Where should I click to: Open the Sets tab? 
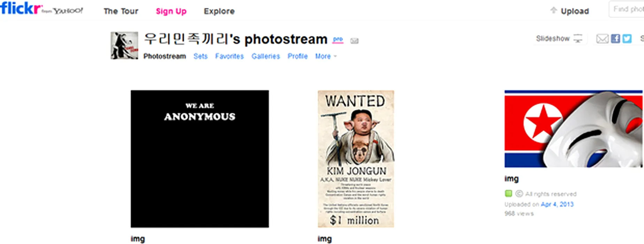pos(200,56)
